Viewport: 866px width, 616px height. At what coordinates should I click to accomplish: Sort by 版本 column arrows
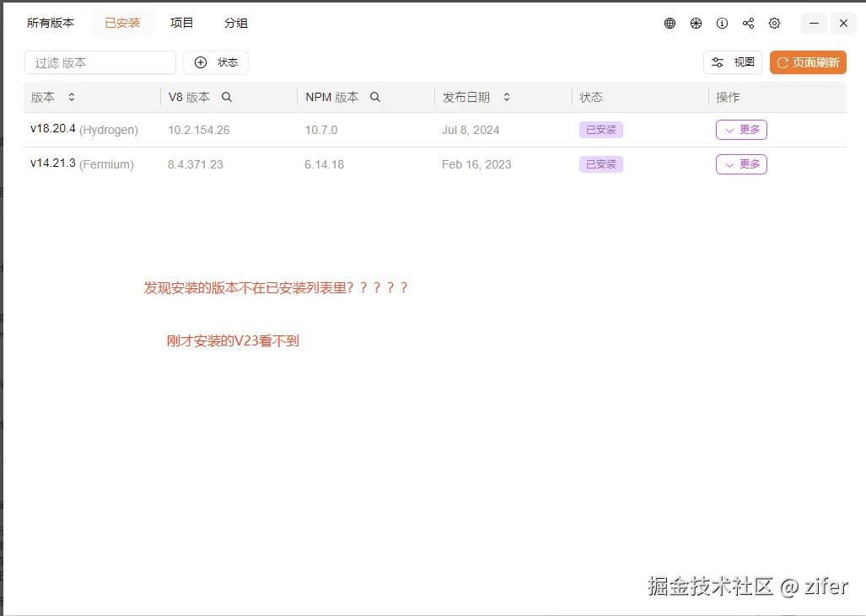point(71,97)
